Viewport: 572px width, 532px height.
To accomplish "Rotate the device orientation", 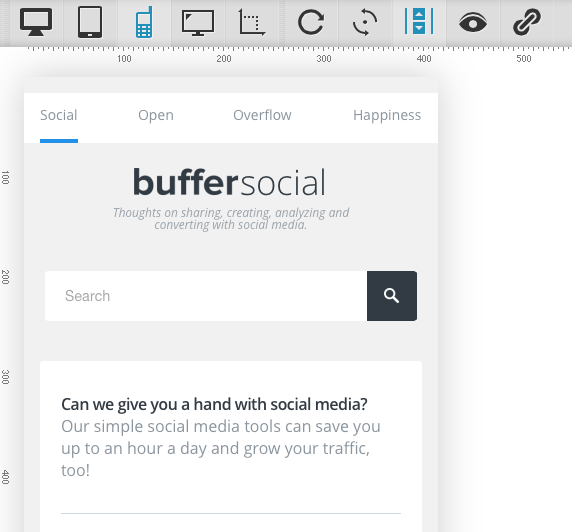I will [x=365, y=22].
